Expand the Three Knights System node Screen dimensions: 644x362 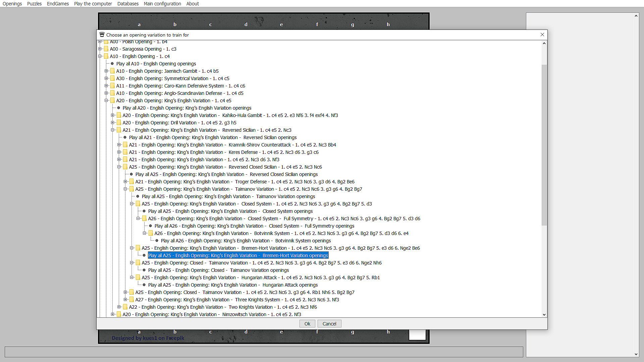(x=125, y=300)
